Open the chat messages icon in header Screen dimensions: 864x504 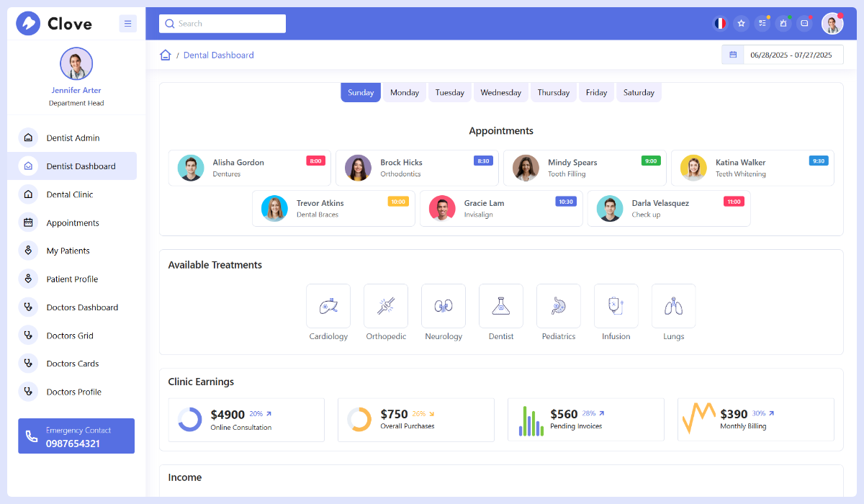coord(804,23)
